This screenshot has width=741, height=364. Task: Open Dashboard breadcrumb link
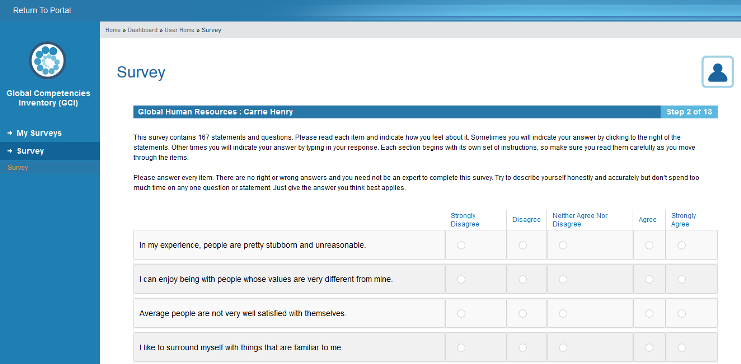142,30
